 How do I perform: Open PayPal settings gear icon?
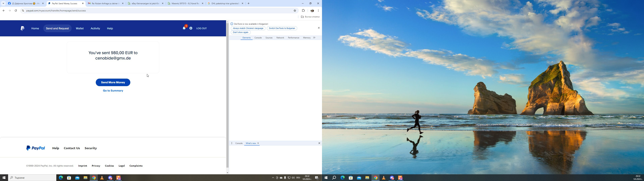coord(191,28)
